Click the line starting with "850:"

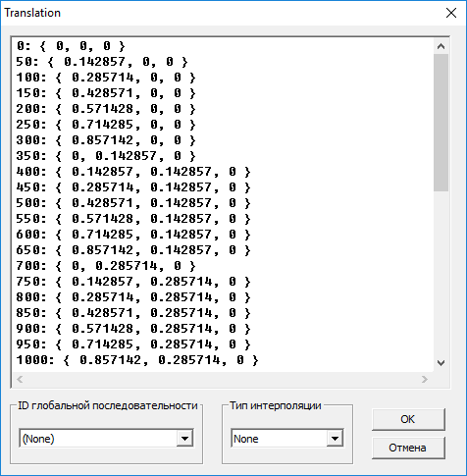click(x=133, y=313)
